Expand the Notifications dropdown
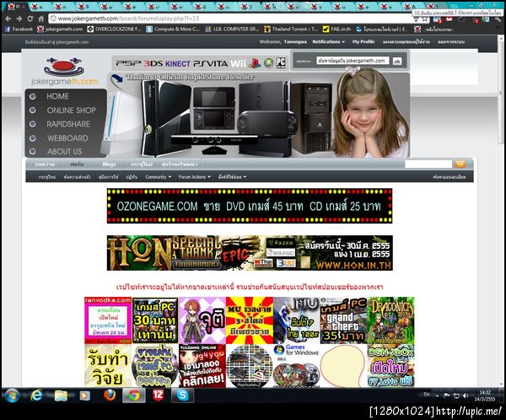The height and width of the screenshot is (420, 506). tap(328, 41)
